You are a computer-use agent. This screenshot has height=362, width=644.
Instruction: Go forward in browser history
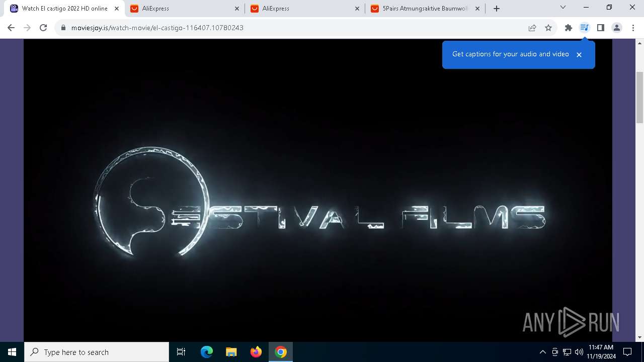click(x=27, y=28)
